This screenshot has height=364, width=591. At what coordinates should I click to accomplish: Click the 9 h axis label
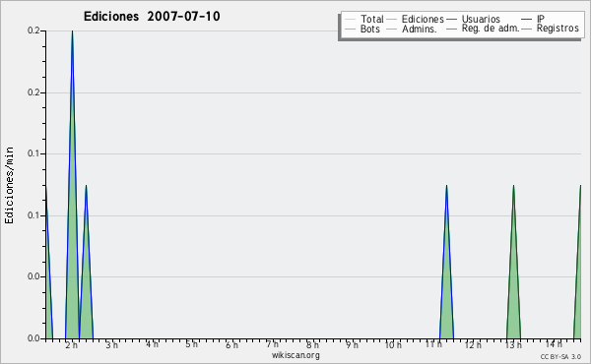(x=353, y=345)
